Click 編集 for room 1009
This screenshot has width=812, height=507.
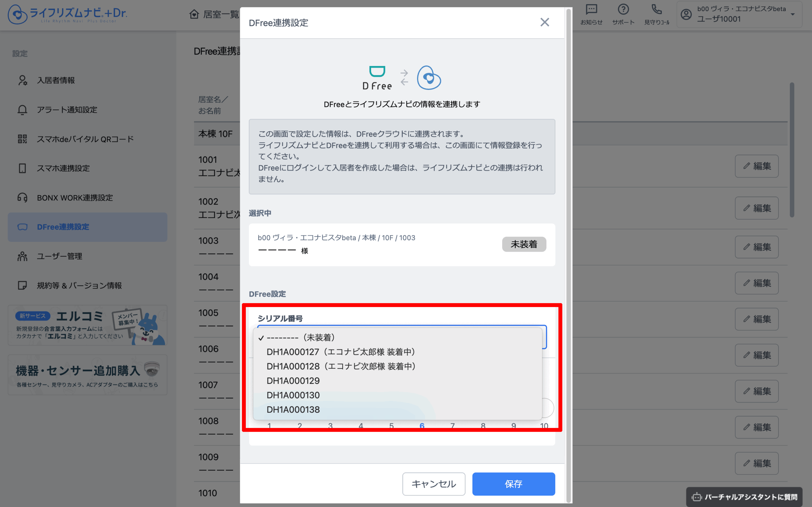pos(756,463)
